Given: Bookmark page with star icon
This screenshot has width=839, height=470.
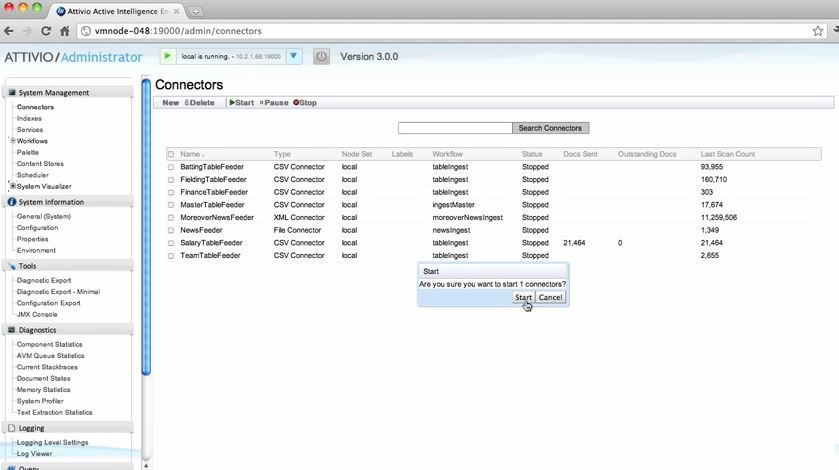Looking at the screenshot, I should coord(818,31).
